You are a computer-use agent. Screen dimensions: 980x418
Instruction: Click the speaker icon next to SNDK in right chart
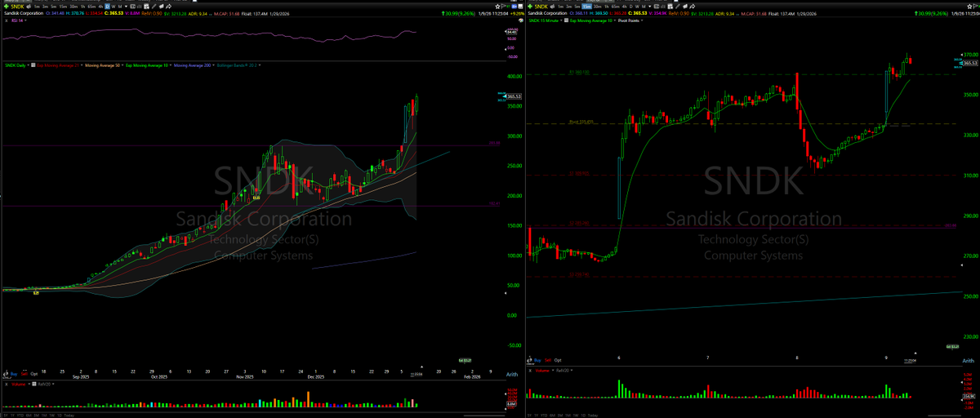(553, 7)
